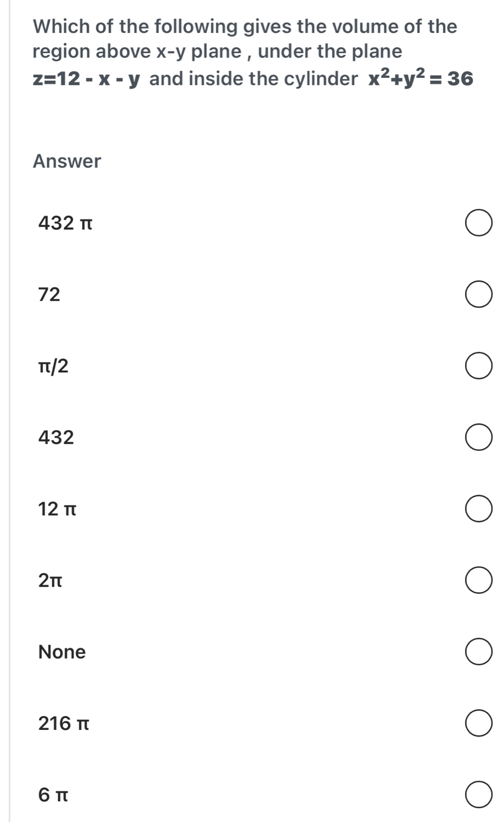Viewport: 504px width, 822px height.
Task: Select the 12 π radio button
Action: [479, 509]
